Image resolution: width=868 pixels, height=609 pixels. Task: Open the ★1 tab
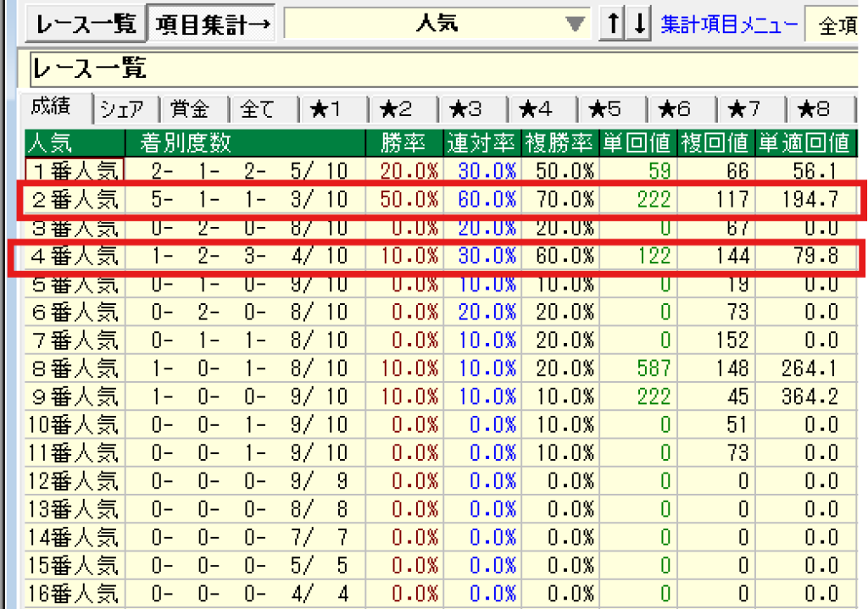pos(334,108)
